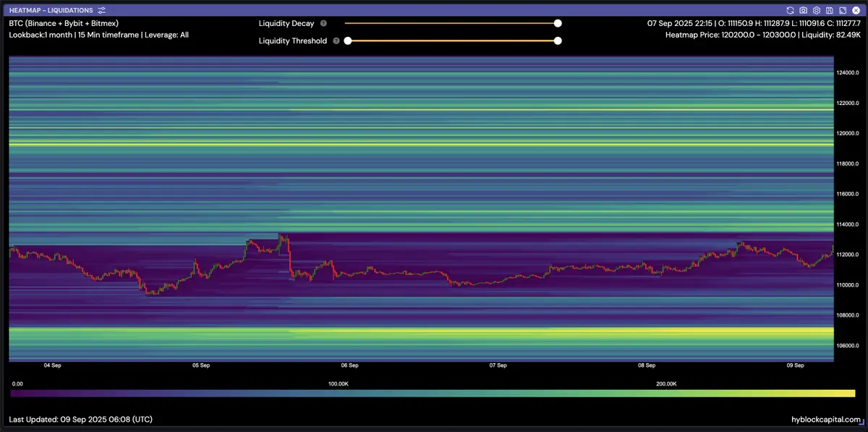Click the 200.00K color scale label
868x432 pixels.
[x=665, y=384]
